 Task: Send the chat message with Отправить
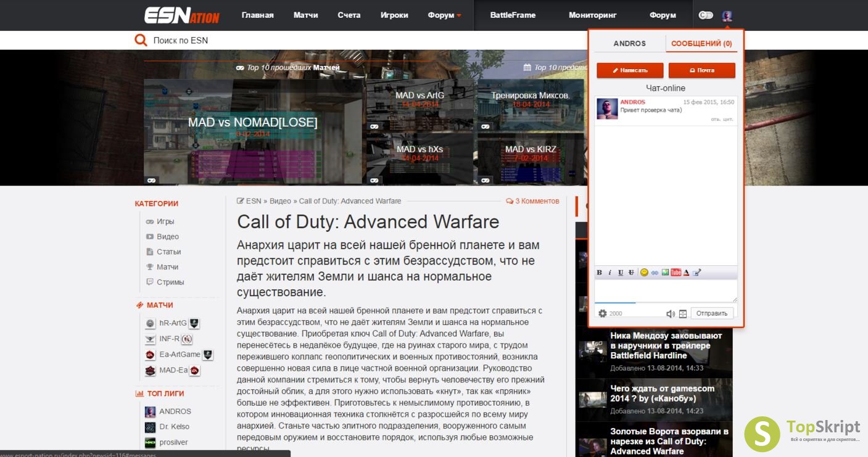point(712,313)
